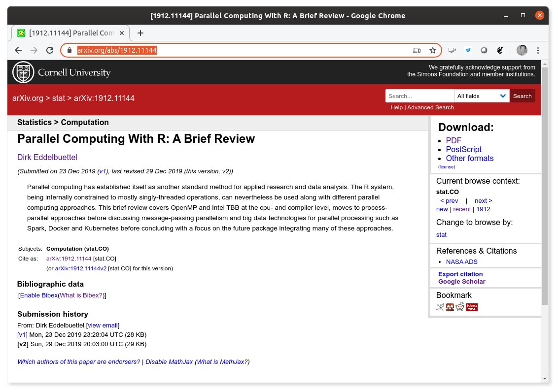Reload the arXiv page
This screenshot has width=558, height=392.
[50, 50]
